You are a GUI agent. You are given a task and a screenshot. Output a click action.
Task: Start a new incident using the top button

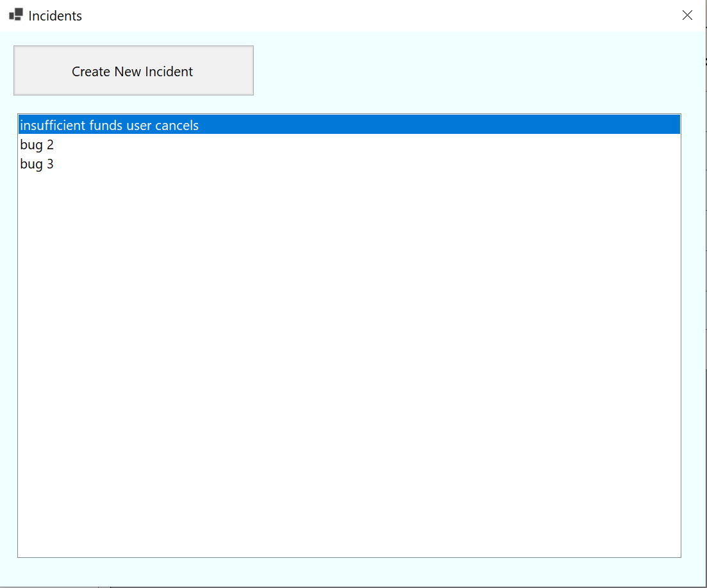[133, 71]
